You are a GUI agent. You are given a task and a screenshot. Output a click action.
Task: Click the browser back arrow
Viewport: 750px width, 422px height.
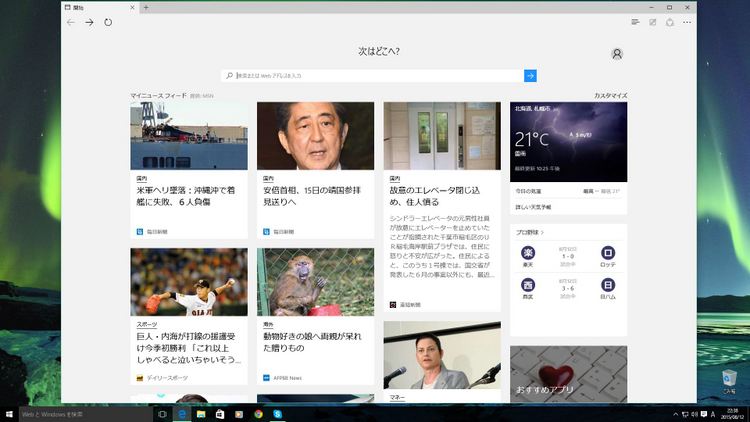coord(71,22)
